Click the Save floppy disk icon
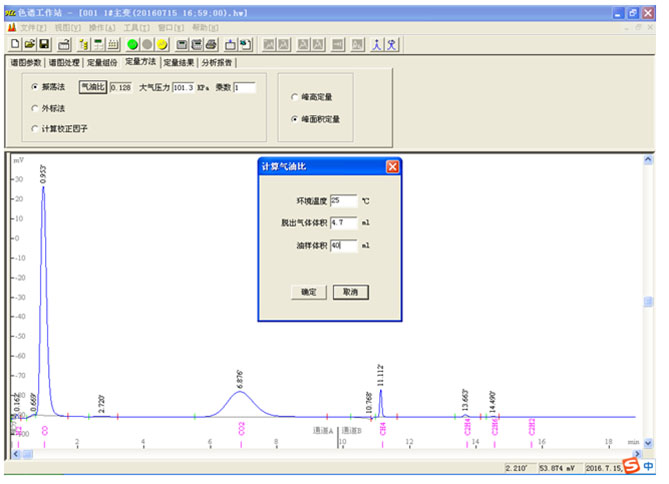 [45, 45]
